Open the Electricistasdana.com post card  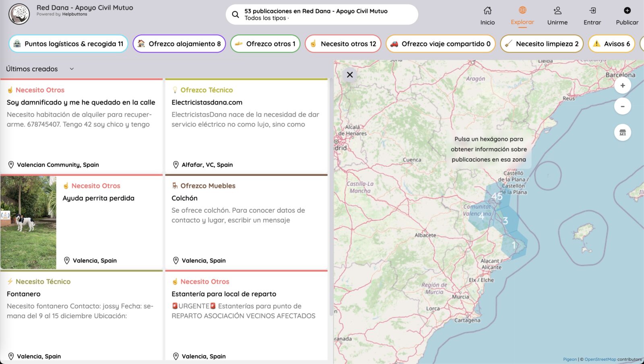246,127
